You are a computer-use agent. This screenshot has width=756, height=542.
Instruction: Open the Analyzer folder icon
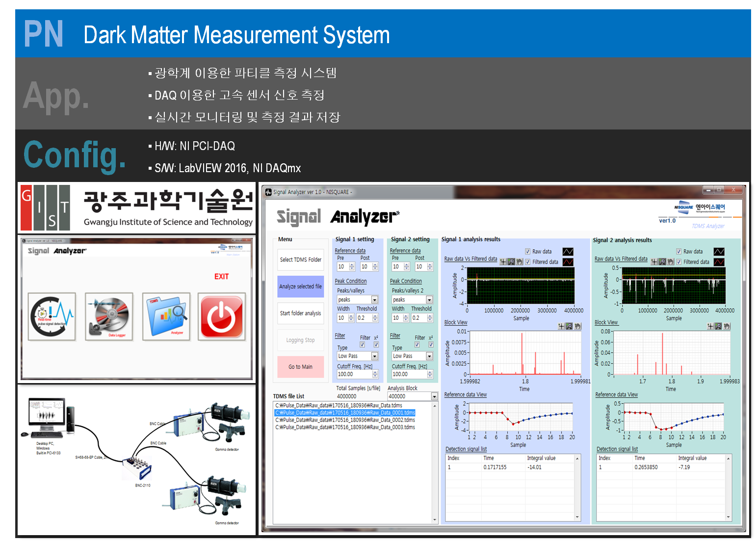(x=166, y=316)
